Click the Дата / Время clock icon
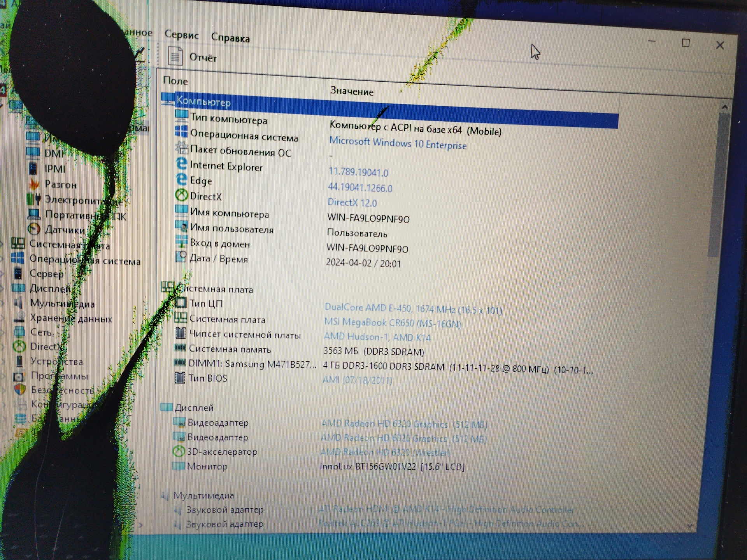Viewport: 747px width, 560px height. [181, 257]
